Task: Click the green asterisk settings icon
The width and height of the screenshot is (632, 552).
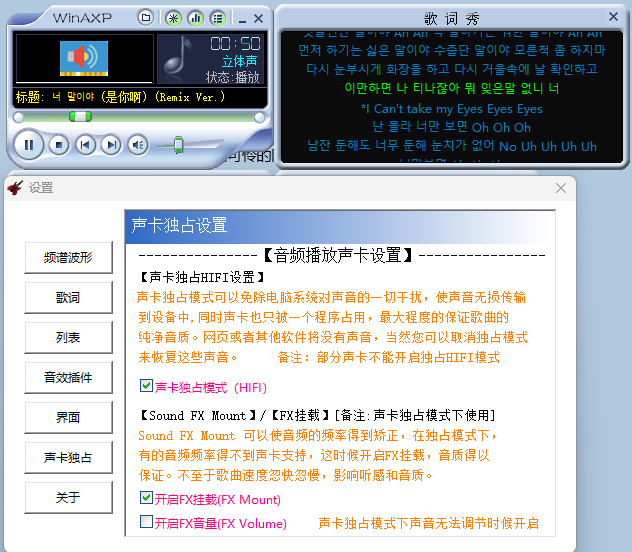Action: (x=173, y=18)
